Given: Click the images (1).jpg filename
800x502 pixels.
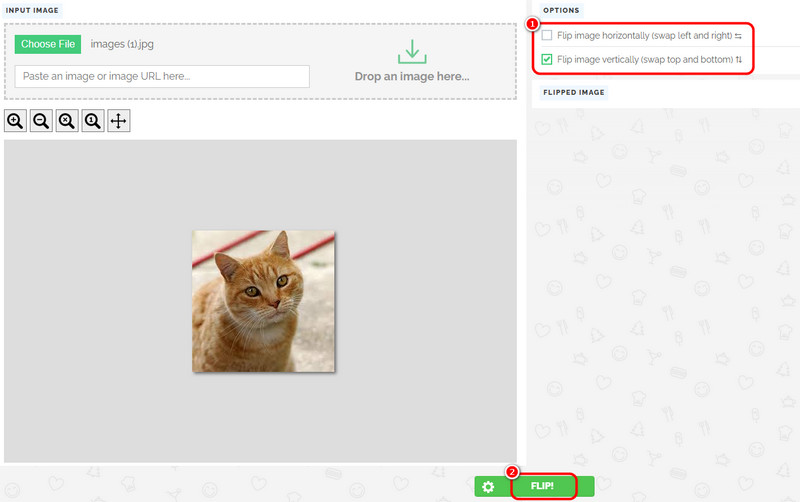Looking at the screenshot, I should coord(122,44).
